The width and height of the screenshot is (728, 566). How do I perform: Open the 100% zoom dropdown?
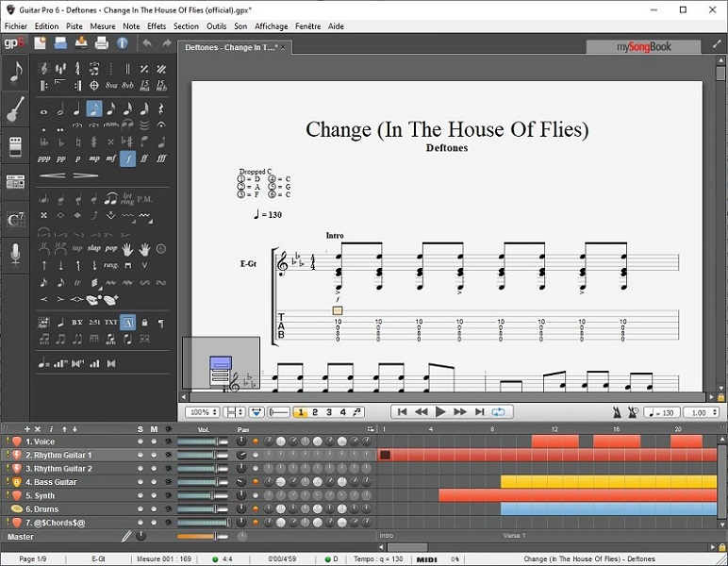203,412
